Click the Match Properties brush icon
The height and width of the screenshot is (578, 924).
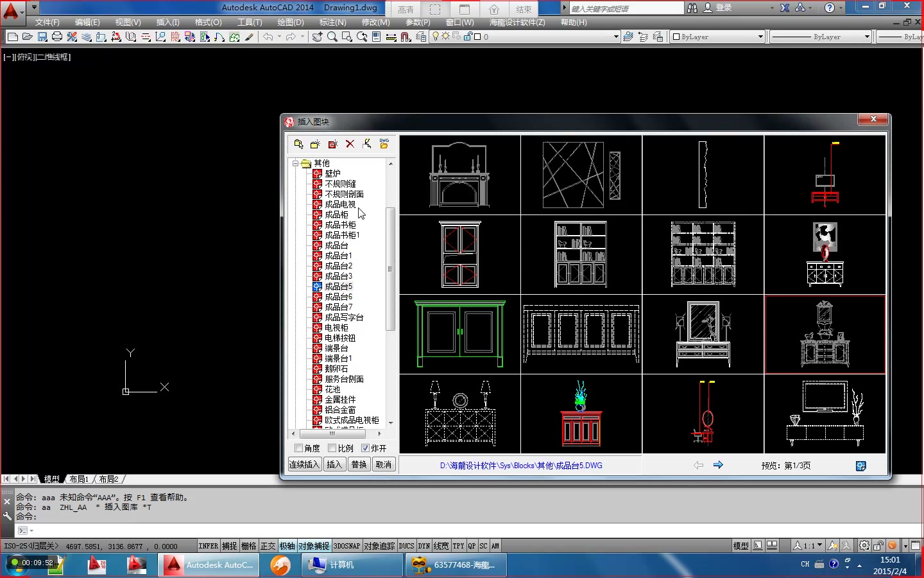249,37
